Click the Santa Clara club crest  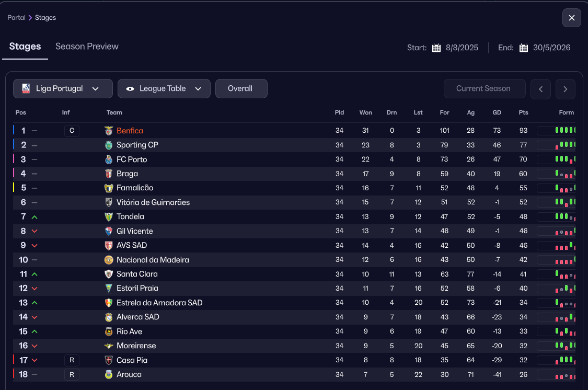(x=109, y=274)
